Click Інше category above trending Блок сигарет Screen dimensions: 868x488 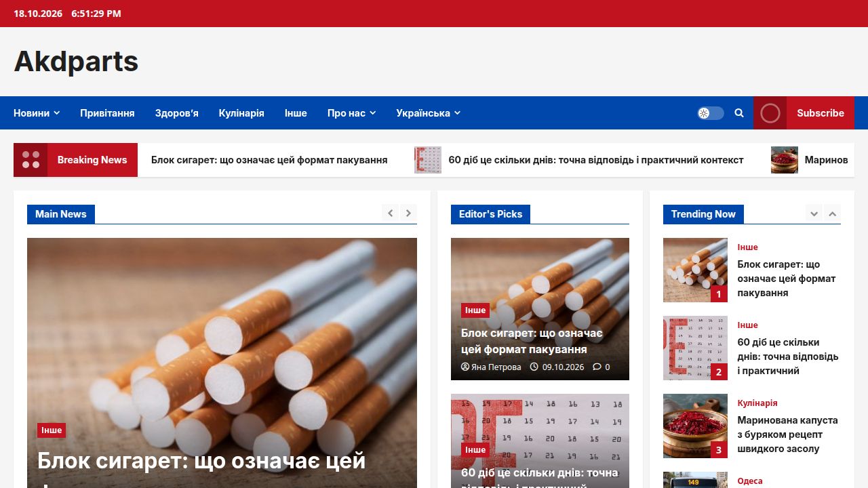[x=747, y=247]
